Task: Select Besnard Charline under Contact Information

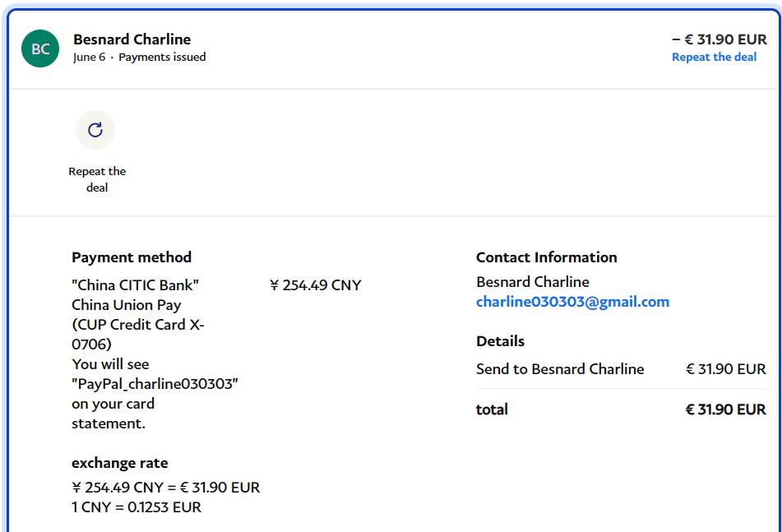Action: 532,282
